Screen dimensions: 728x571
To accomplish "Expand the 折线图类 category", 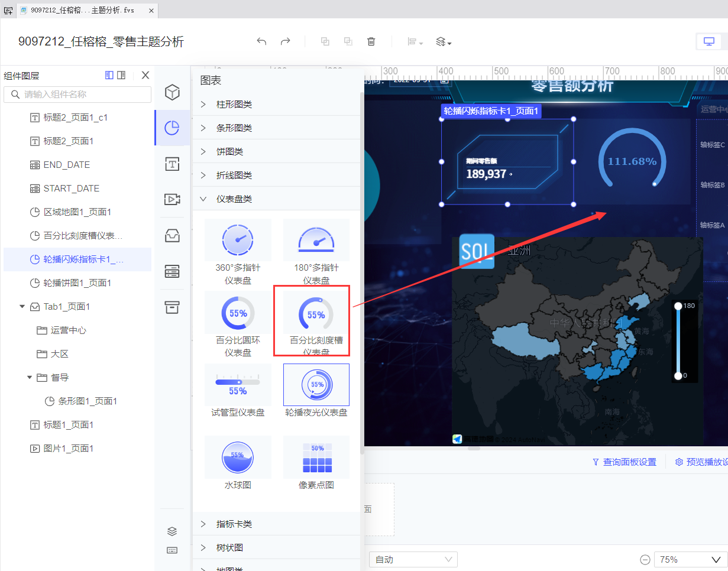I will click(276, 175).
